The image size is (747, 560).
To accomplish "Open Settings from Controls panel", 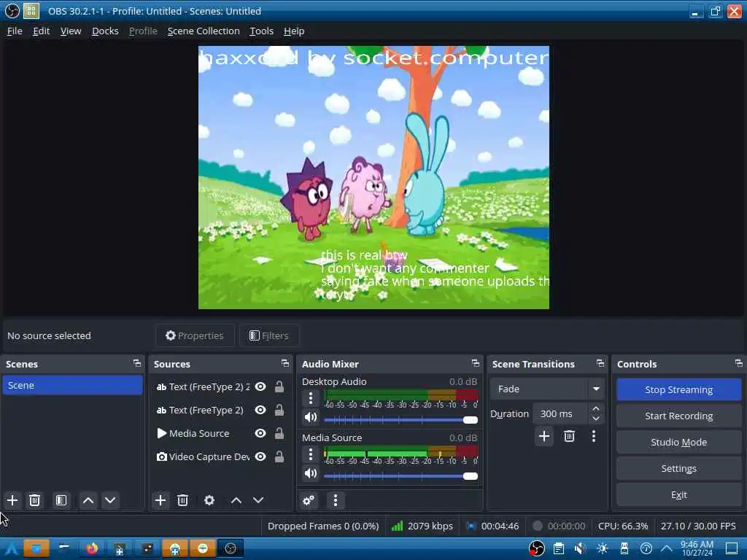I will [679, 468].
